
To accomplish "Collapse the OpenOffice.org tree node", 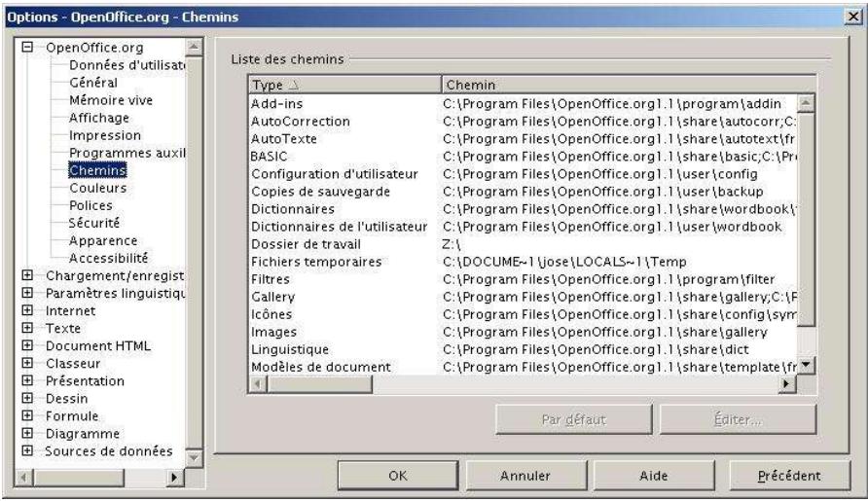I will coord(27,47).
